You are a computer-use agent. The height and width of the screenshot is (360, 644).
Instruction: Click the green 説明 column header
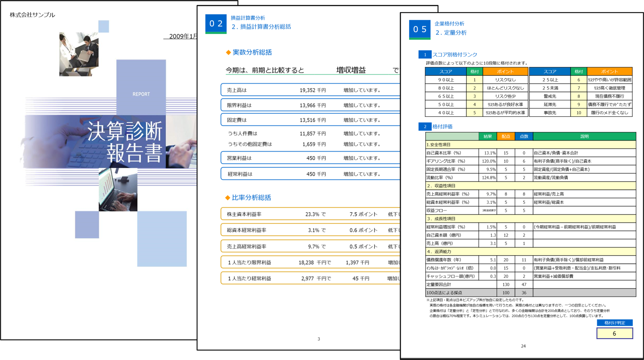584,137
